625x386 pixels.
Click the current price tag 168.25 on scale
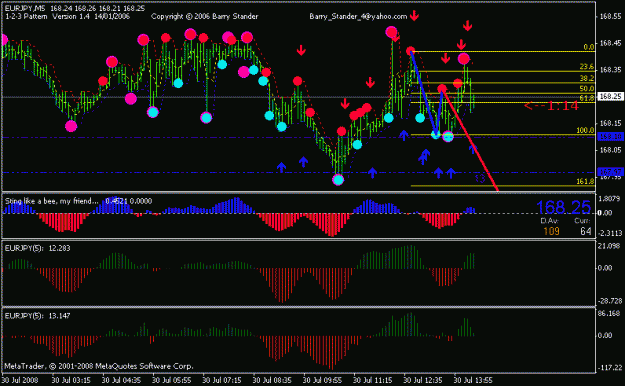(610, 96)
